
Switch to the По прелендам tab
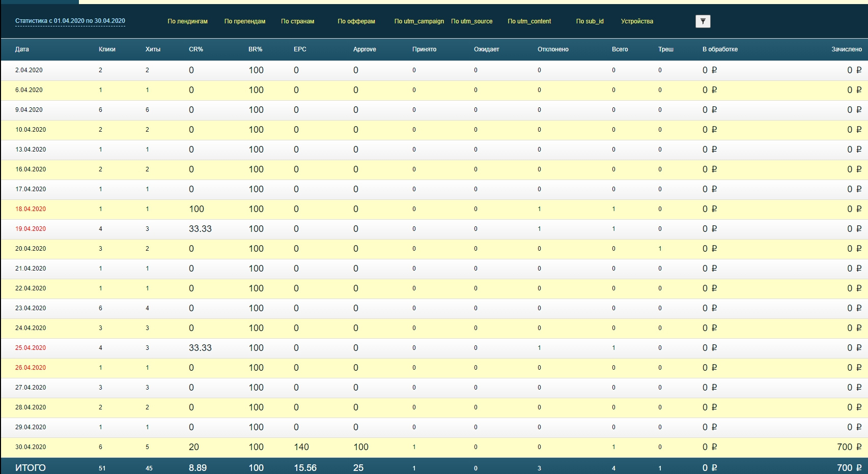click(245, 21)
